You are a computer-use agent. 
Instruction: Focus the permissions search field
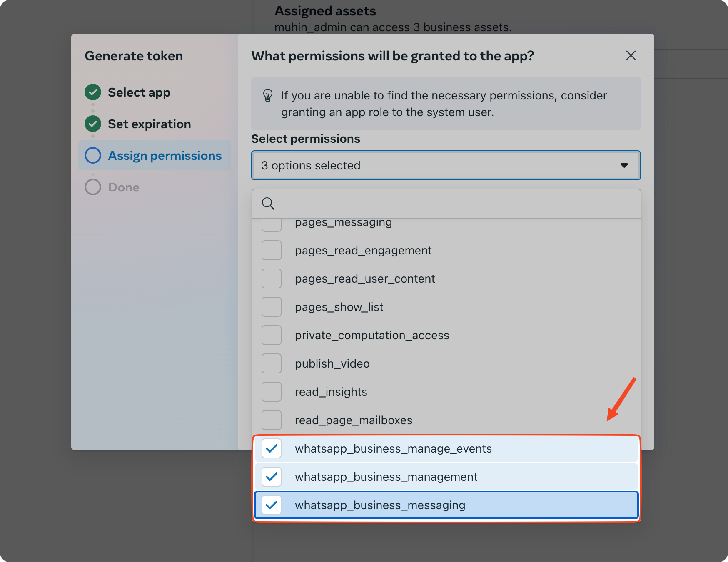tap(446, 204)
